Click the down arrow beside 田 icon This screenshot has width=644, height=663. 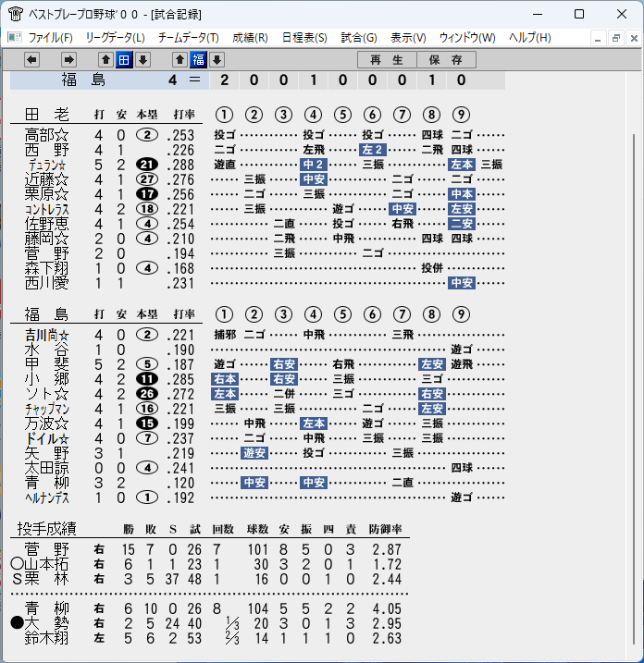coord(143,59)
